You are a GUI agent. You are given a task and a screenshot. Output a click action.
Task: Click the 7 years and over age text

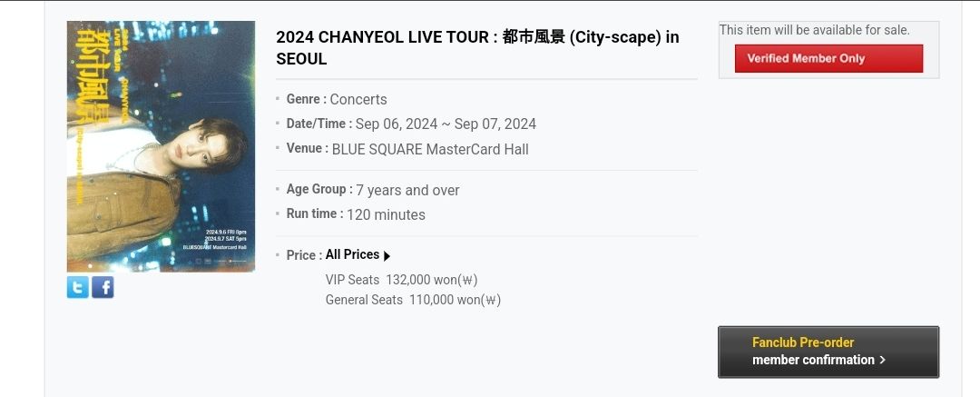[x=407, y=191]
